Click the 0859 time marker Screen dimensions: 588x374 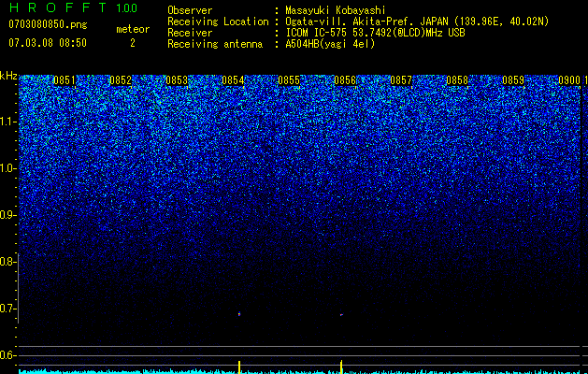click(513, 80)
